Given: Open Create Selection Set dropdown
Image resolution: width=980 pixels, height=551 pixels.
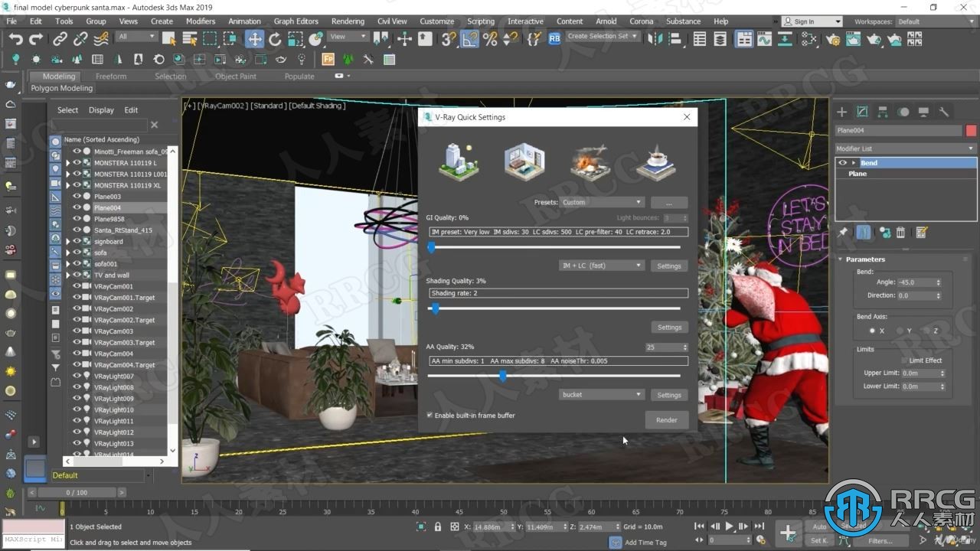Looking at the screenshot, I should pos(603,36).
